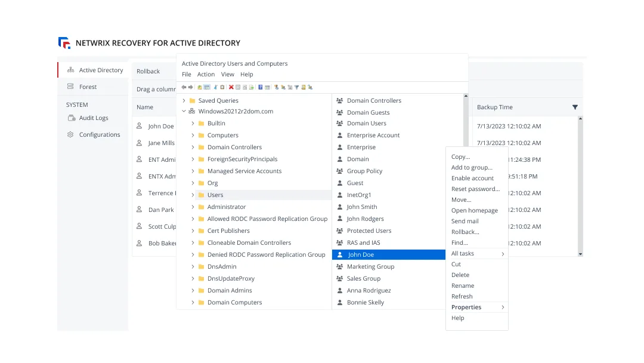Viewport: 644px width, 363px height.
Task: Open the Forest section
Action: pyautogui.click(x=88, y=87)
